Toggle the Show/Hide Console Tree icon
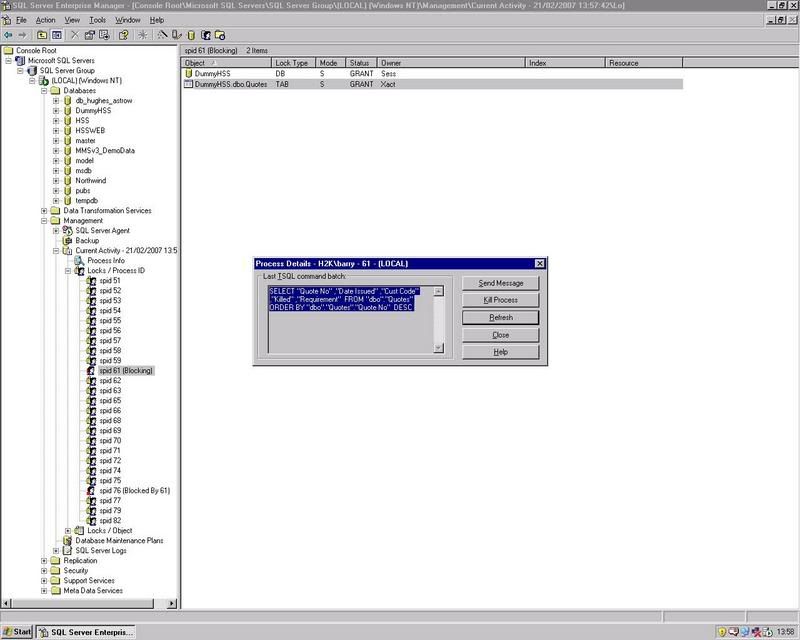800x640 pixels. 57,35
